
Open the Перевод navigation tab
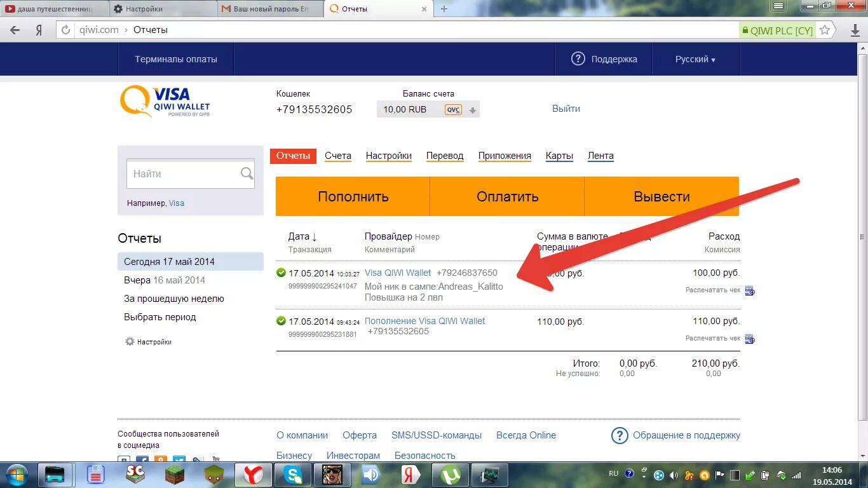(445, 156)
